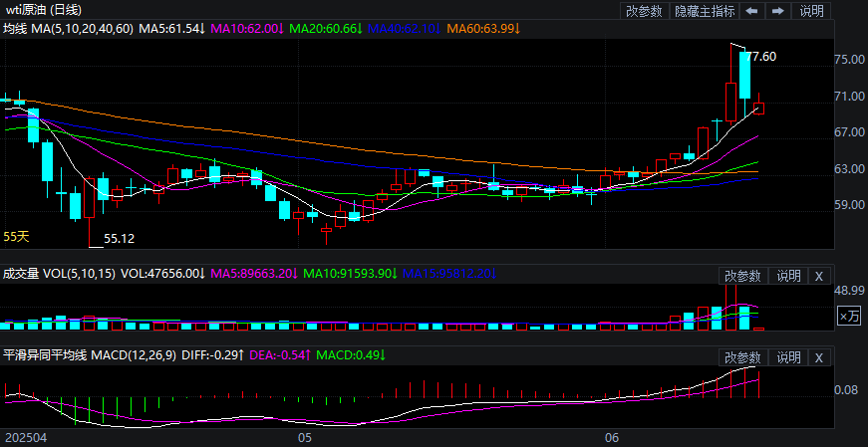Click 说明 in the volume panel
Image resolution: width=868 pixels, height=447 pixels.
[x=788, y=276]
